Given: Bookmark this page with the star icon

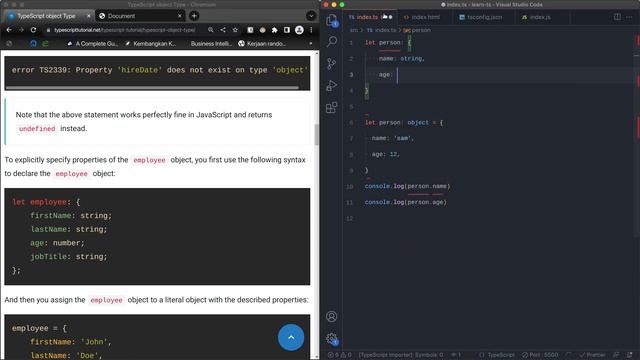Looking at the screenshot, I should tap(235, 30).
